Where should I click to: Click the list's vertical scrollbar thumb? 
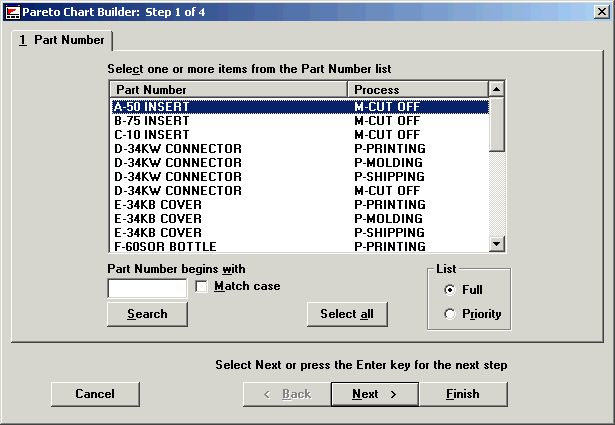click(497, 124)
